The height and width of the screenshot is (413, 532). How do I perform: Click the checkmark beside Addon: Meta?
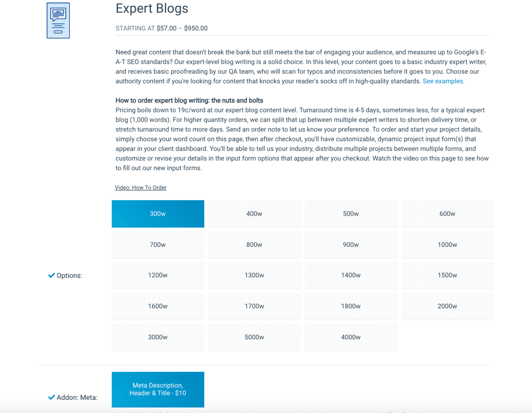point(52,397)
